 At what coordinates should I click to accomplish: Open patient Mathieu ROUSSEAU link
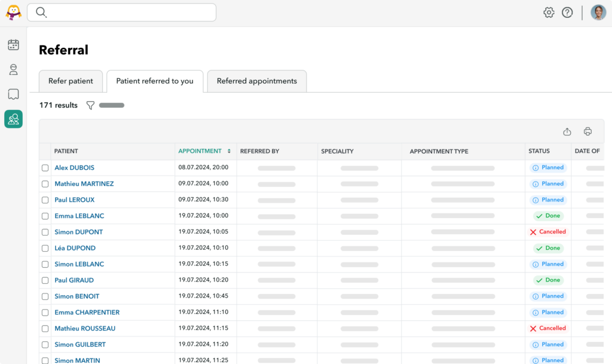point(85,329)
